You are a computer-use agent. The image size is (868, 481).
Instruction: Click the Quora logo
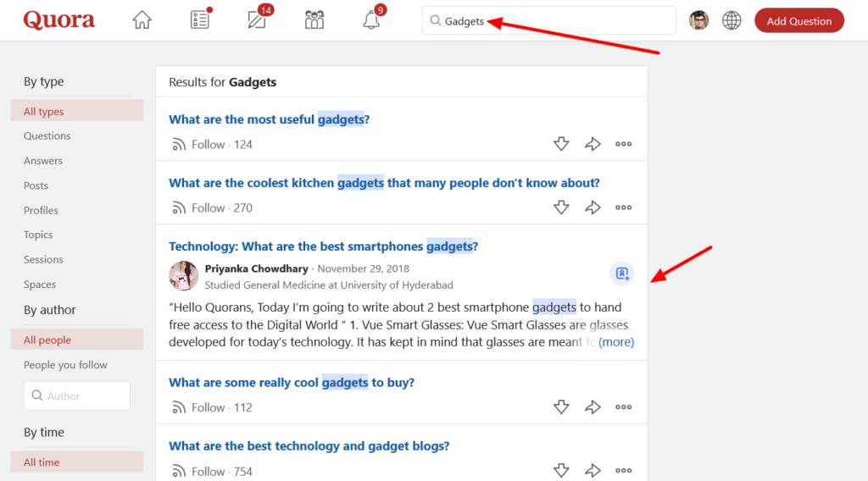click(x=59, y=20)
